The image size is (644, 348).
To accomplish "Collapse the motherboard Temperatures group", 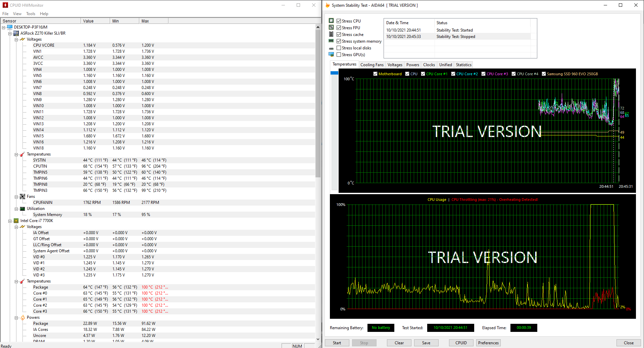I will pos(16,154).
